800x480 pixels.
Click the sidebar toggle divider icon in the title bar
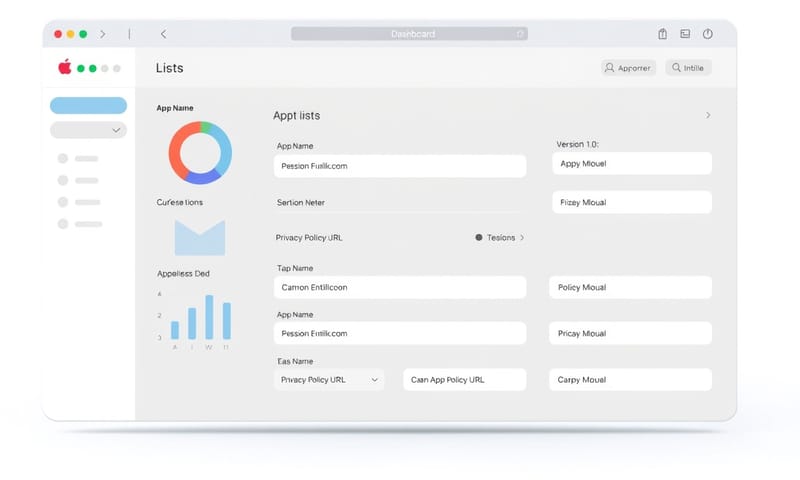(129, 34)
